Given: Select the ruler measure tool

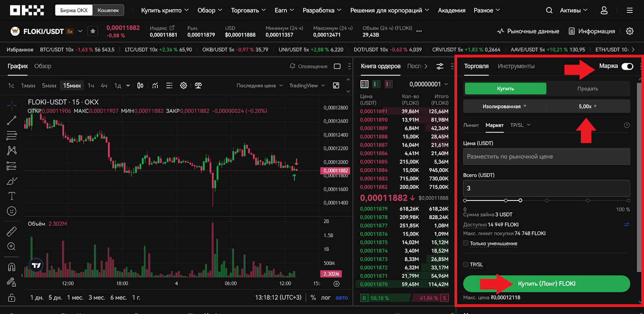Looking at the screenshot, I should (x=12, y=231).
